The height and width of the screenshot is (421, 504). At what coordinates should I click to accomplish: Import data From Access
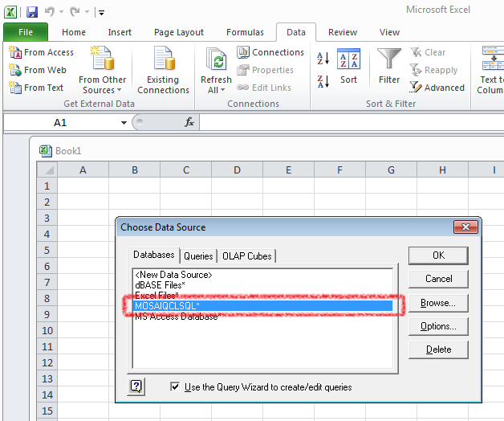click(x=41, y=52)
